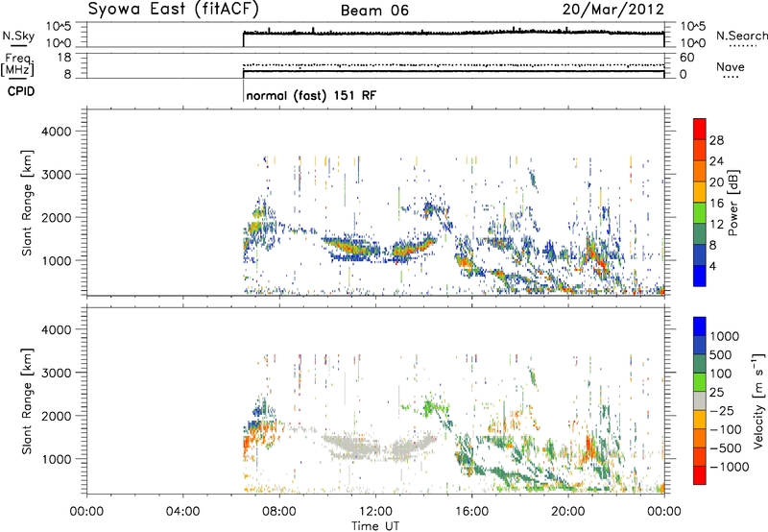Select the "12:00" time tick label
Viewport: 768px width, 532px height.
click(x=375, y=512)
